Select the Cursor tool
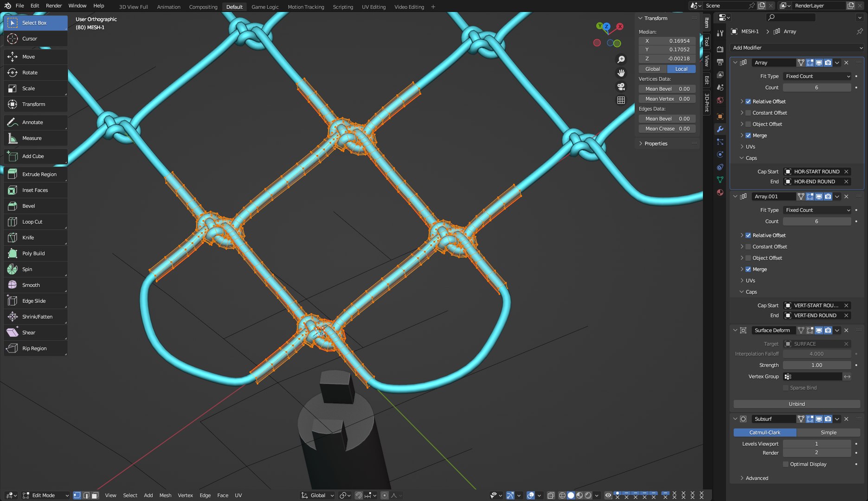 [x=35, y=39]
